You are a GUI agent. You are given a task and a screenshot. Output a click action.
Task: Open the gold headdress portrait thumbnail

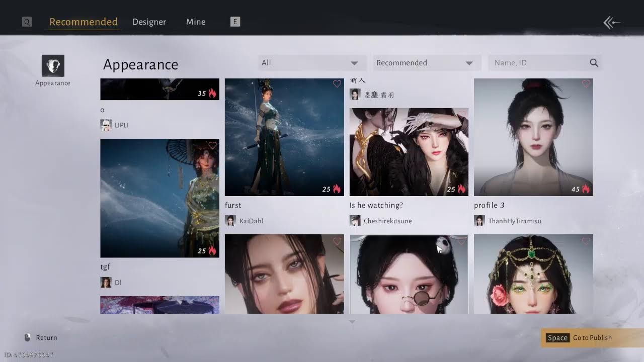(x=533, y=274)
